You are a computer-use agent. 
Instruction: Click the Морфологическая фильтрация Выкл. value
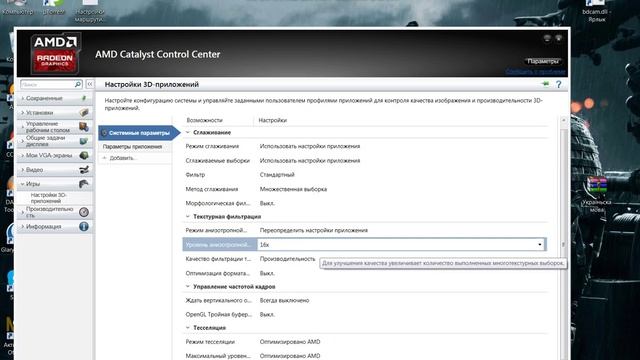(x=267, y=203)
